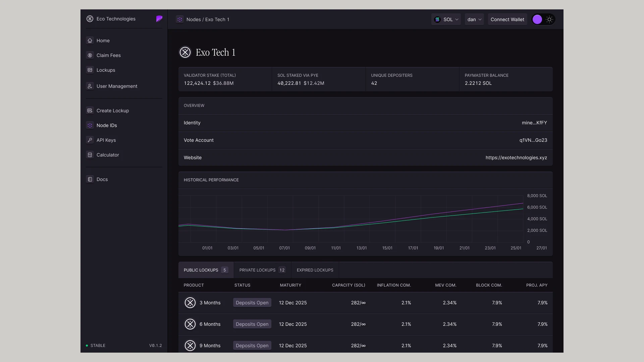Screen dimensions: 644x362
Task: Click the Block Com. column header
Action: 489,285
